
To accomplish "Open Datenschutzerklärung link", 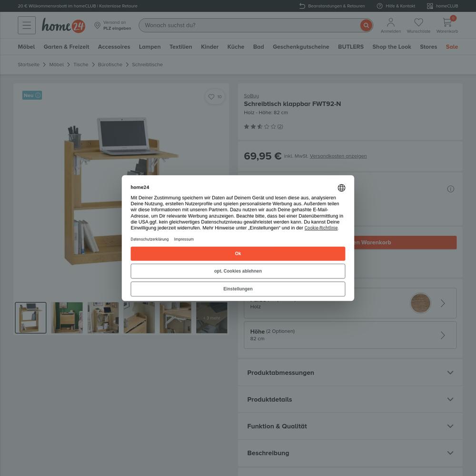I will coord(149,239).
